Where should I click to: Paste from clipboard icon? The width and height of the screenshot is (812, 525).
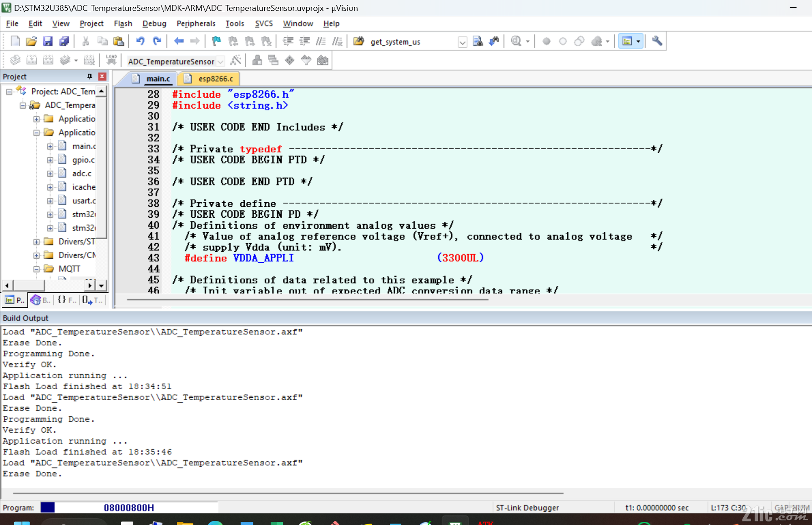pos(119,41)
